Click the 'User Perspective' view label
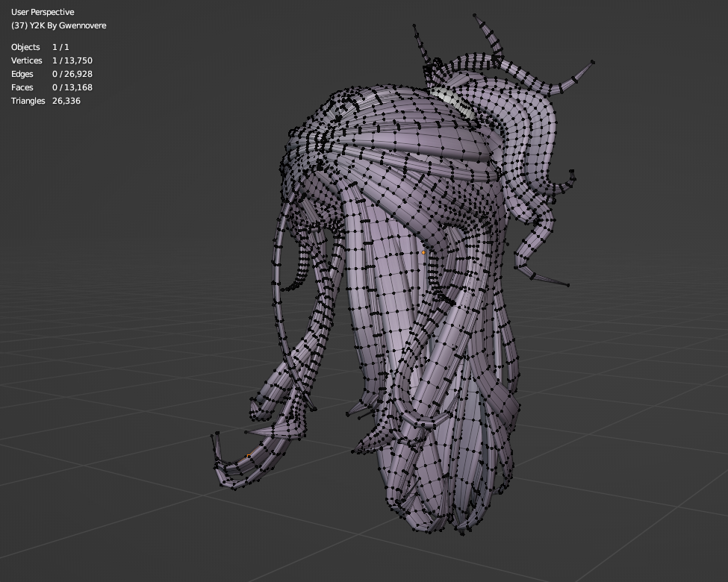Screen dimensions: 728x582 click(x=43, y=12)
